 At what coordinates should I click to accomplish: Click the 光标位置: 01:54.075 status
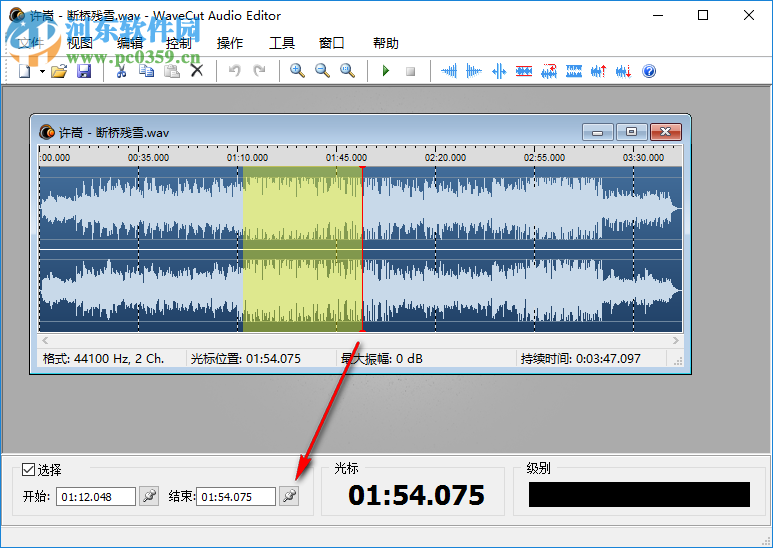point(246,359)
